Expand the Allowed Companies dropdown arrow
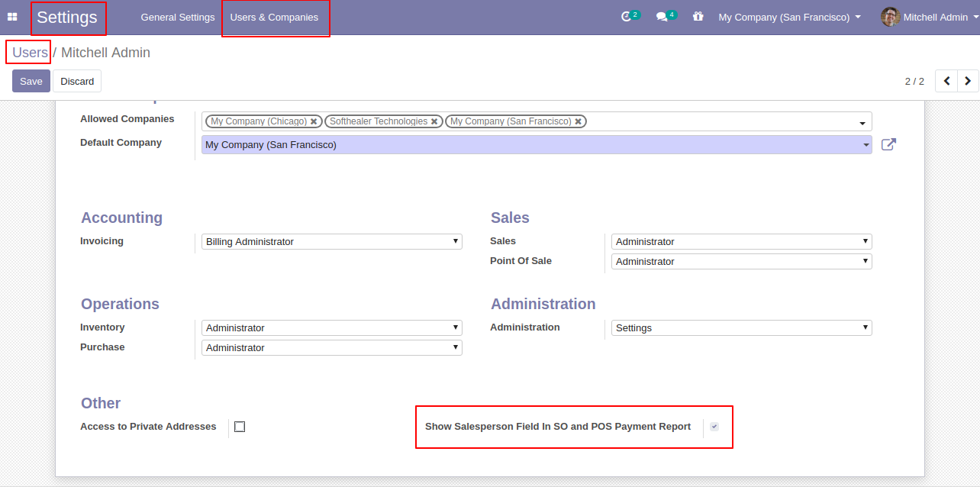Viewport: 980px width, 487px height. pyautogui.click(x=862, y=124)
